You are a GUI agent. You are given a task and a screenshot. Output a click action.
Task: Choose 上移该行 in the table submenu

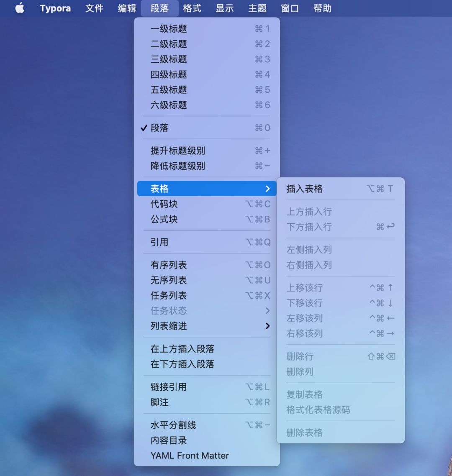coord(341,288)
